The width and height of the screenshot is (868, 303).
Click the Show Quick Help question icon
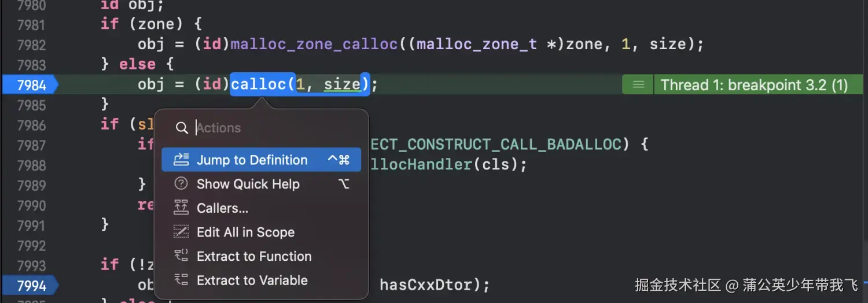pyautogui.click(x=181, y=184)
